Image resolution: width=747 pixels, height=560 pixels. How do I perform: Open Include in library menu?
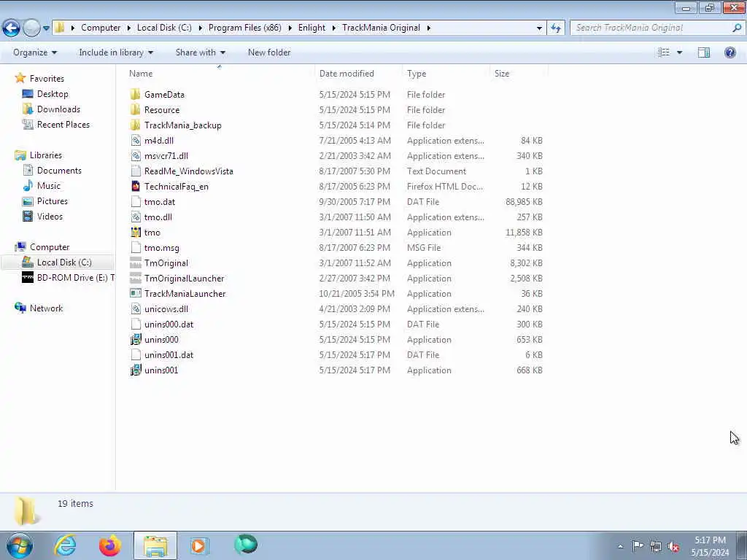[116, 52]
